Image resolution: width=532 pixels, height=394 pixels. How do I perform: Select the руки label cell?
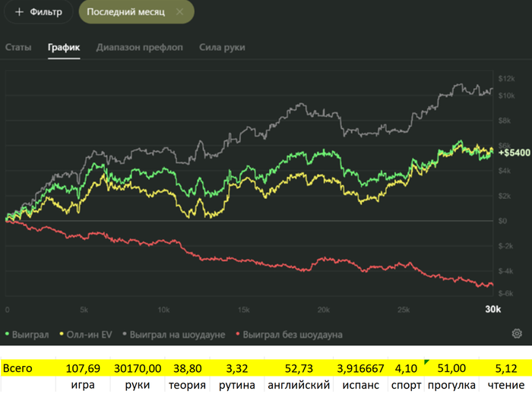point(138,385)
